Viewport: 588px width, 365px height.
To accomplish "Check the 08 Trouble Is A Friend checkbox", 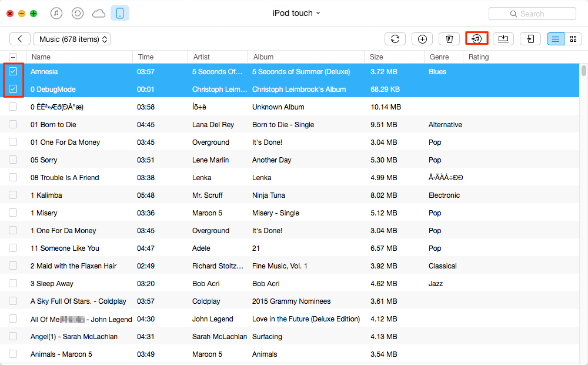I will click(13, 177).
